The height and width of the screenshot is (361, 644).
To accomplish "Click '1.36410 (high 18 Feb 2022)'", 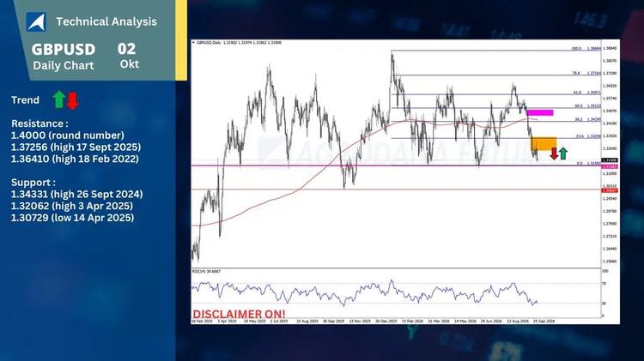I will pyautogui.click(x=75, y=159).
